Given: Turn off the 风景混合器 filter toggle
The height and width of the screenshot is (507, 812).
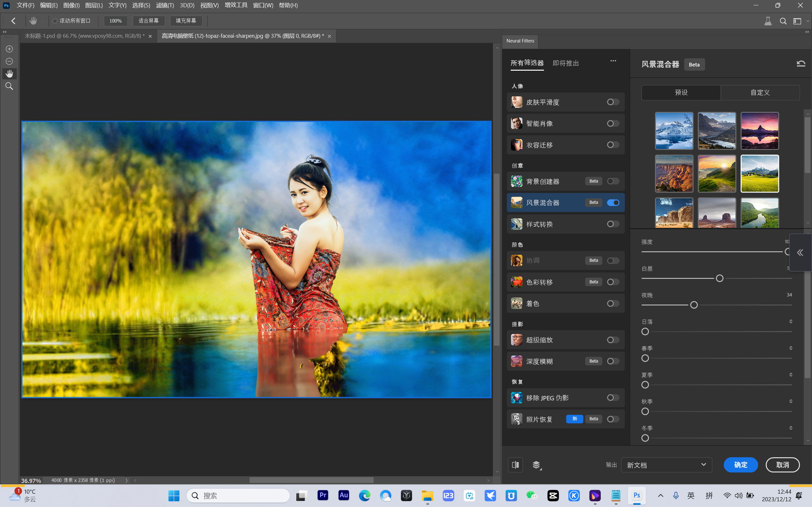Looking at the screenshot, I should point(613,202).
